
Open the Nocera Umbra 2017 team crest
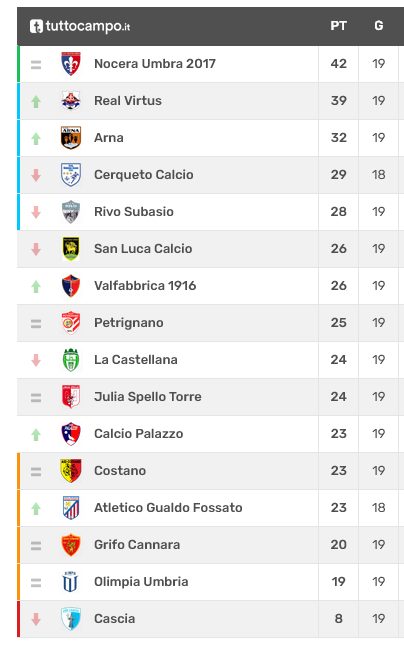pos(71,64)
